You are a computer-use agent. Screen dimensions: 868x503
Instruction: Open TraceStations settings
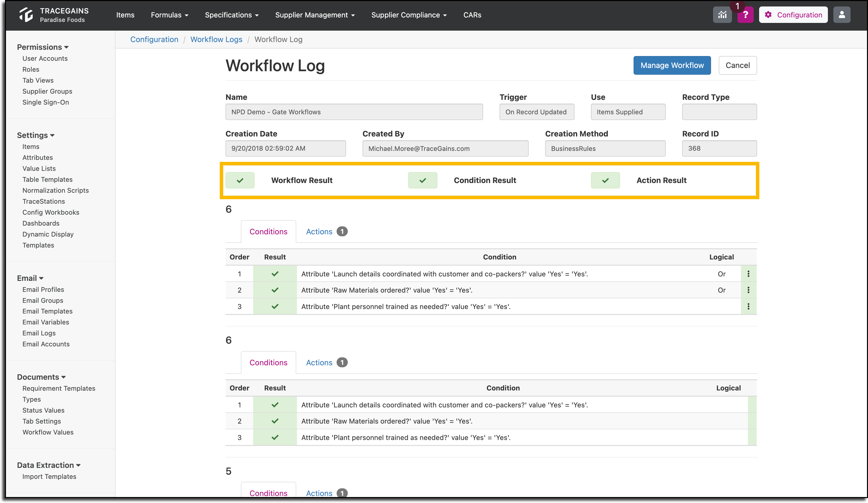coord(43,201)
